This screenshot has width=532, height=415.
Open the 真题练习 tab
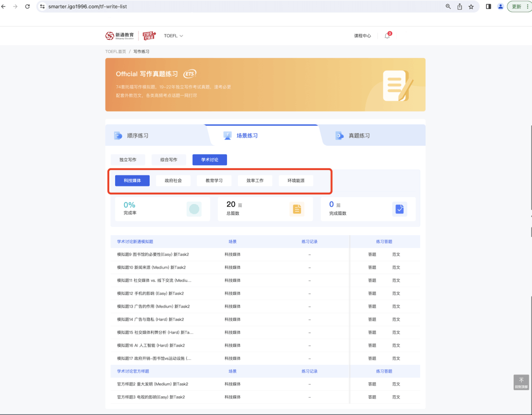[x=359, y=136]
